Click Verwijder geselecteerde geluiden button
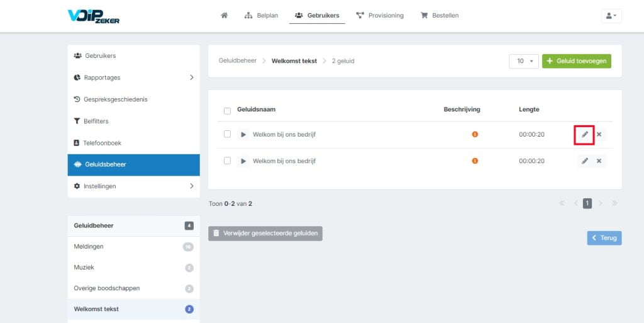The image size is (644, 323). (265, 234)
